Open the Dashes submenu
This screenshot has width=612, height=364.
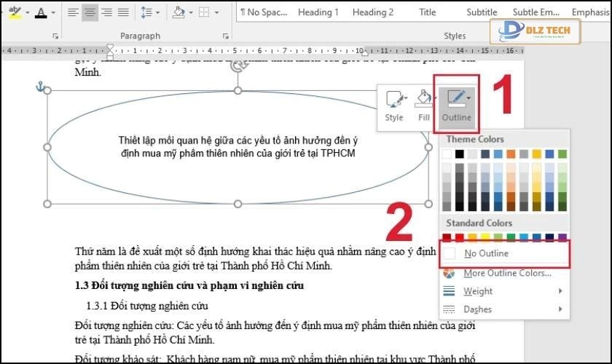tap(478, 309)
